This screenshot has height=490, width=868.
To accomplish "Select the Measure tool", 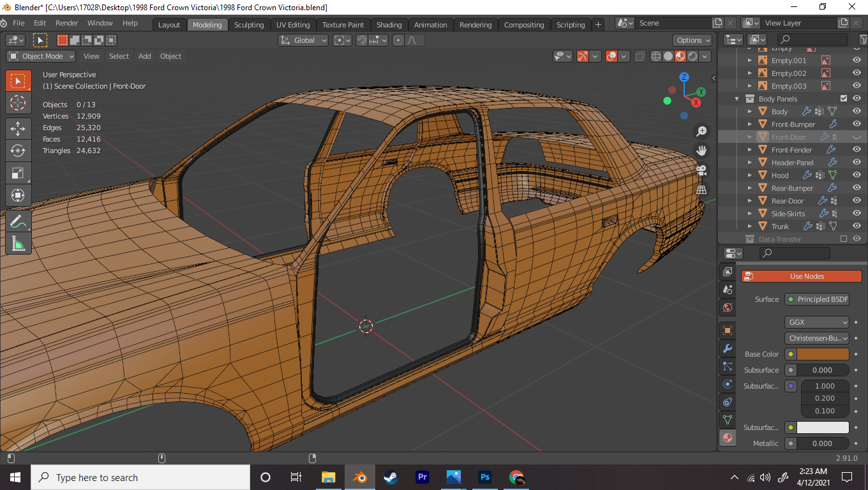I will pyautogui.click(x=18, y=244).
